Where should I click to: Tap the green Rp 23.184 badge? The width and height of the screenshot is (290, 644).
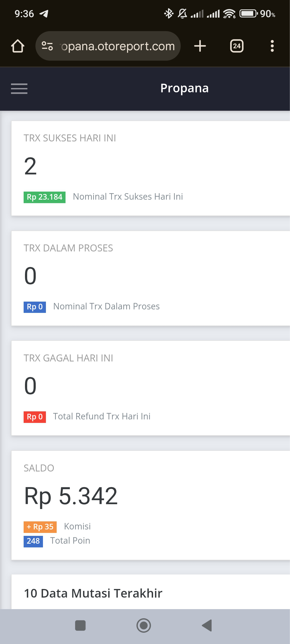coord(45,197)
